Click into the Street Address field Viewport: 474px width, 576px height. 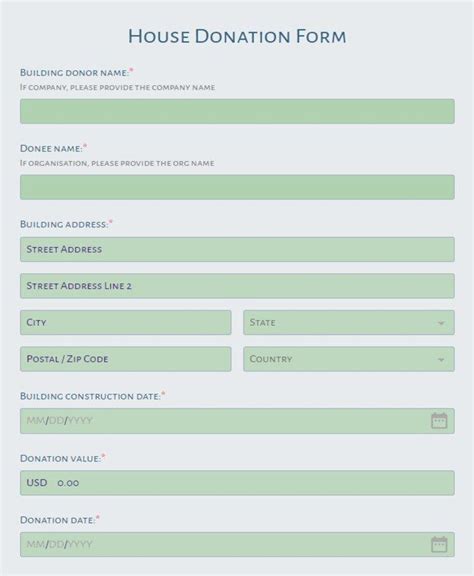pos(237,249)
